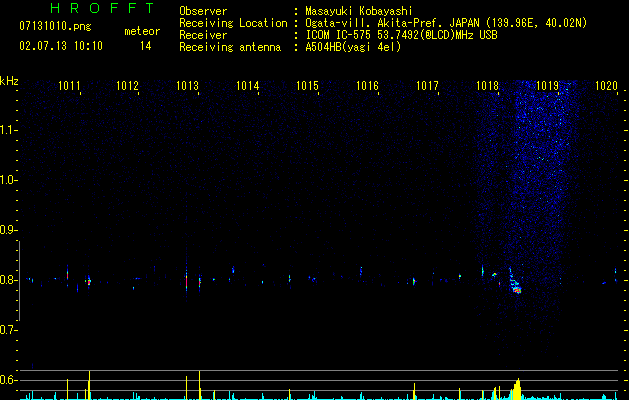Image resolution: width=629 pixels, height=400 pixels.
Task: Click the kHz axis unit label
Action: click(x=9, y=81)
